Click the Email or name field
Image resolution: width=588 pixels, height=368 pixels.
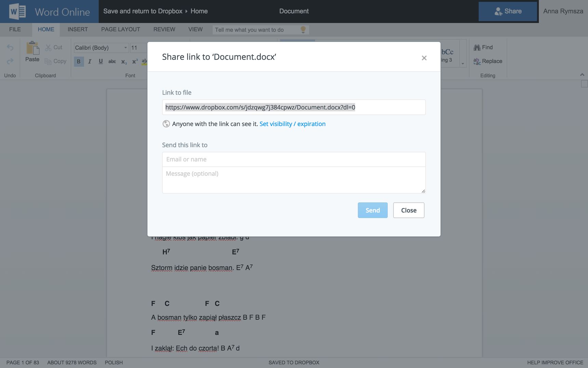click(294, 159)
